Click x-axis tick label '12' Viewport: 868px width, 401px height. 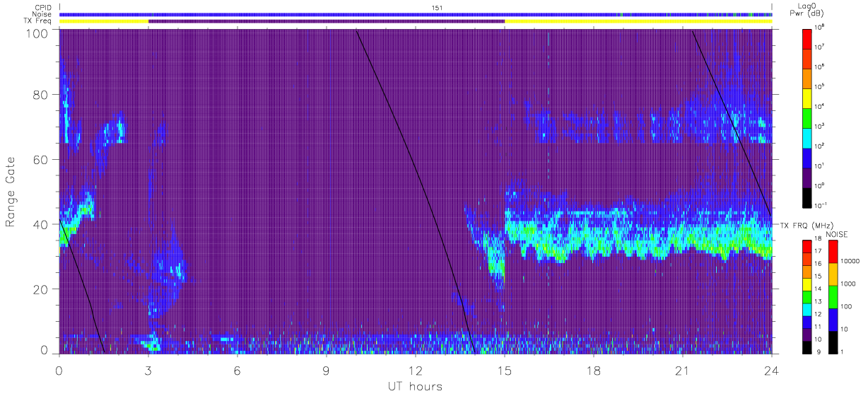point(415,370)
